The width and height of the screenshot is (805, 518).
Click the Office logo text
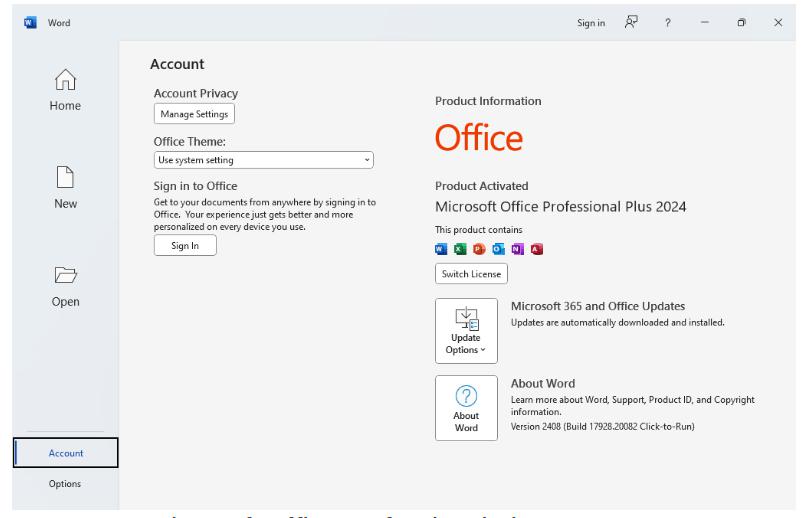pos(479,138)
